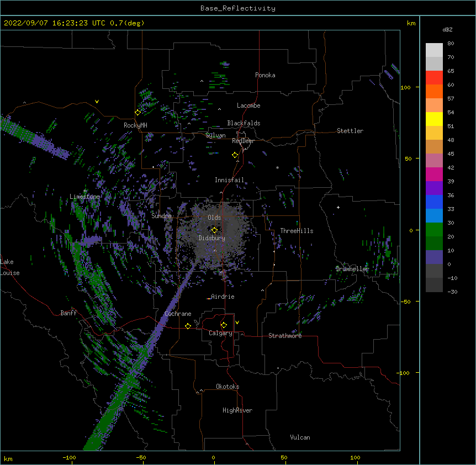Click the Stettler city label
Viewport: 476px width, 465px height.
[x=350, y=131]
